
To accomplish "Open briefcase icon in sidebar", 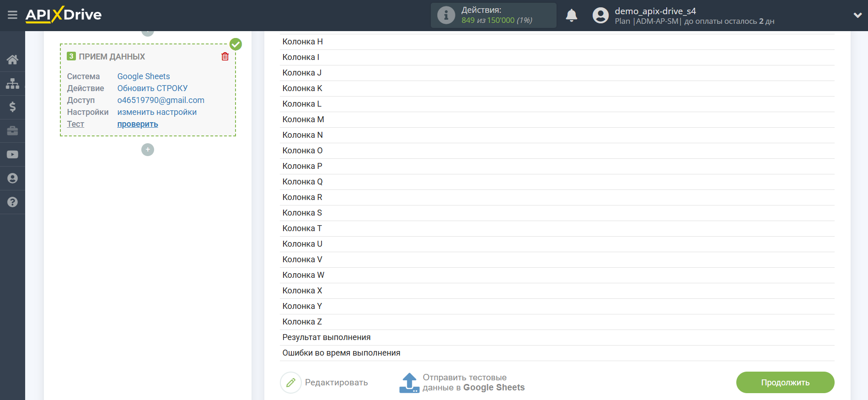I will 12,131.
